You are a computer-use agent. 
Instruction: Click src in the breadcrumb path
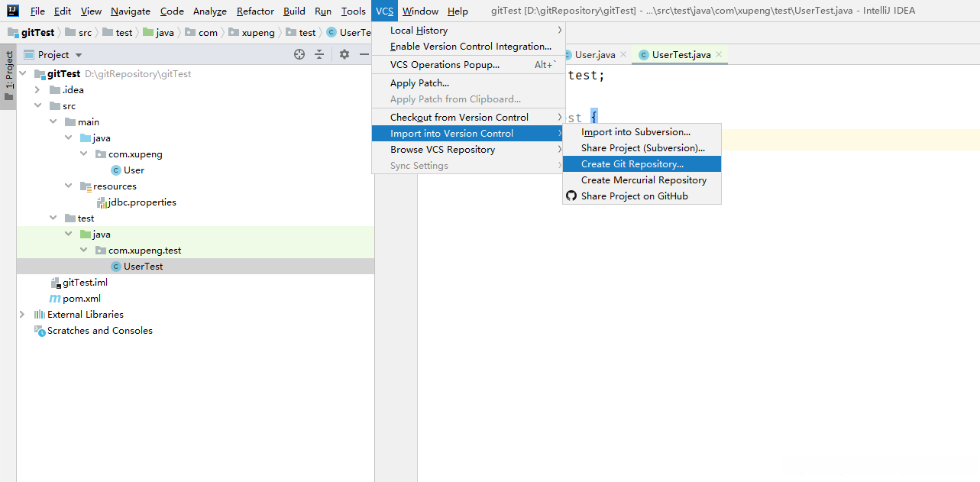(x=84, y=33)
